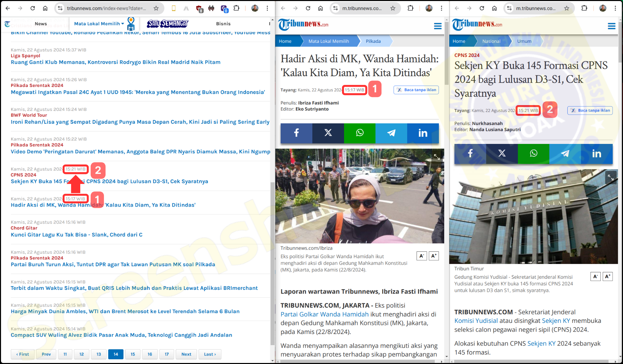Share Wanda Hamidah article on Facebook
The width and height of the screenshot is (623, 364).
tap(296, 133)
